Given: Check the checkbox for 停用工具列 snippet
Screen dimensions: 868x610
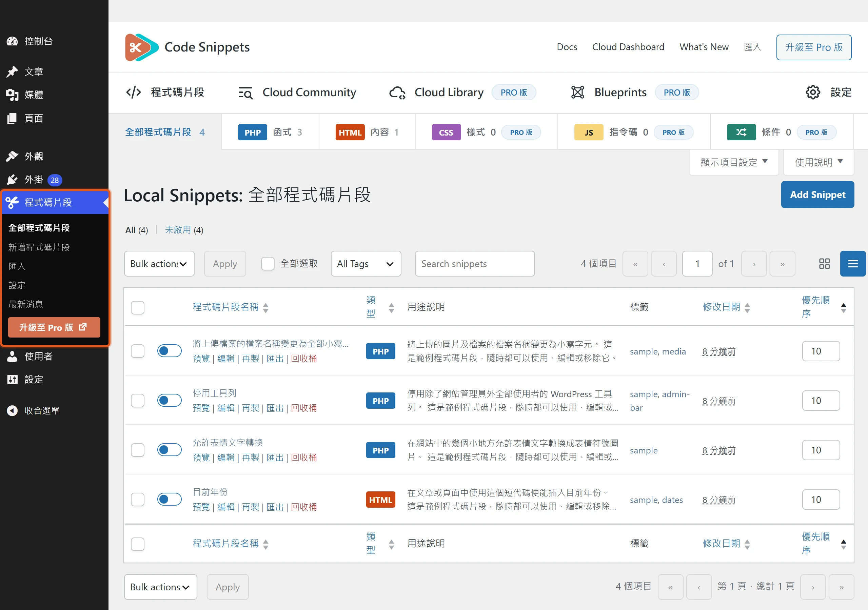Looking at the screenshot, I should click(138, 401).
